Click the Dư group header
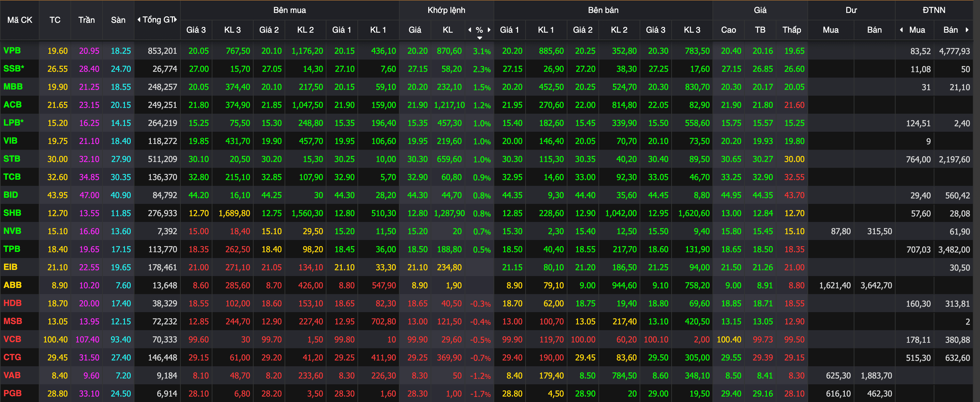 click(x=851, y=10)
